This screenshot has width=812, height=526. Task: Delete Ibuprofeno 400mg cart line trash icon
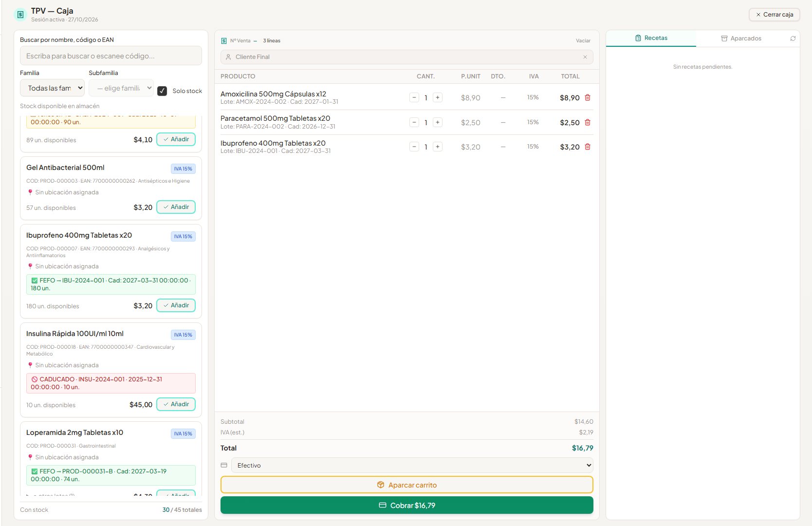(588, 147)
